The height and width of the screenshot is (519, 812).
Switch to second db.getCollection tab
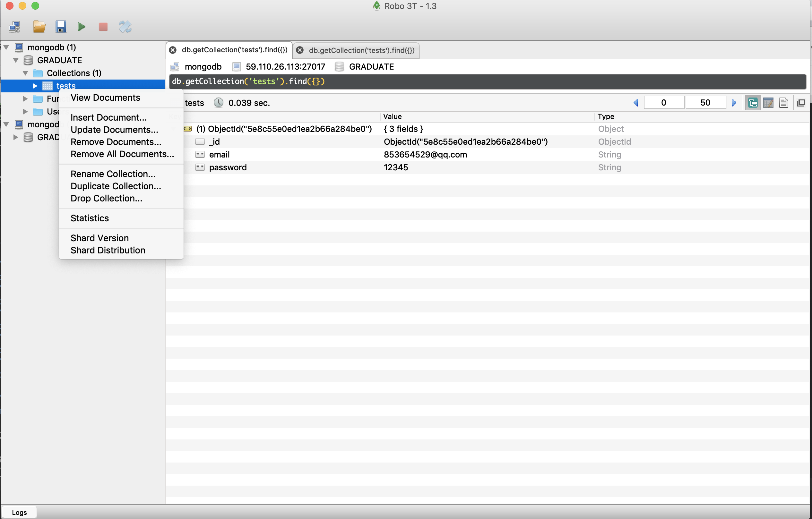click(x=356, y=50)
